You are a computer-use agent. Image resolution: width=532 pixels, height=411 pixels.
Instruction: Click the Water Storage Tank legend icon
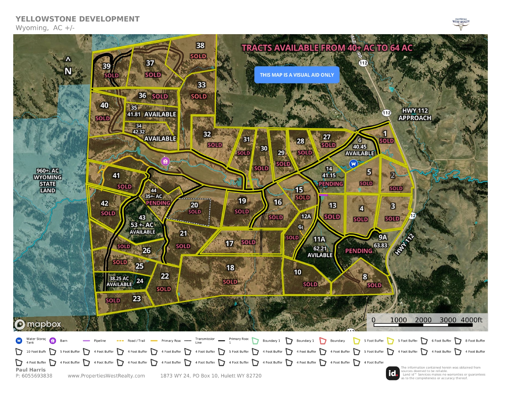coord(19,341)
